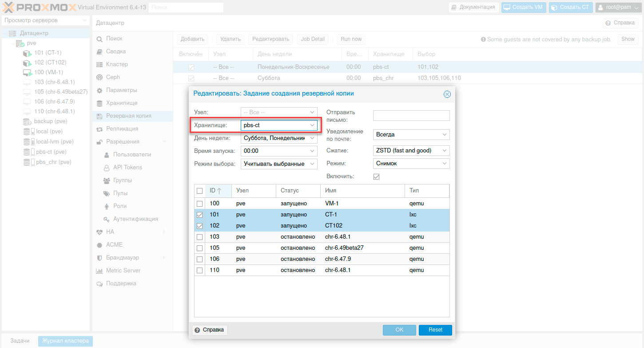Click the API Tokens icon

tap(107, 168)
